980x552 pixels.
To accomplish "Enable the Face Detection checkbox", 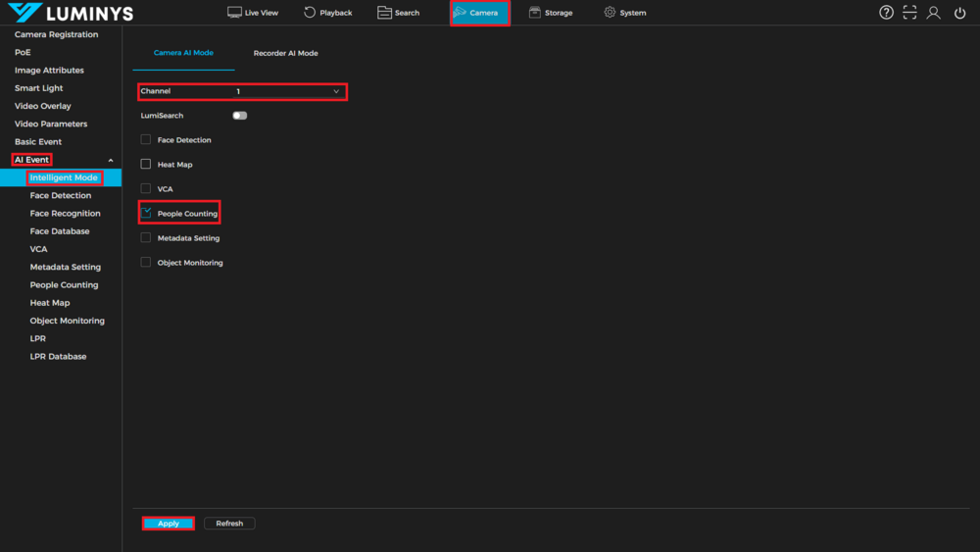I will pos(146,140).
